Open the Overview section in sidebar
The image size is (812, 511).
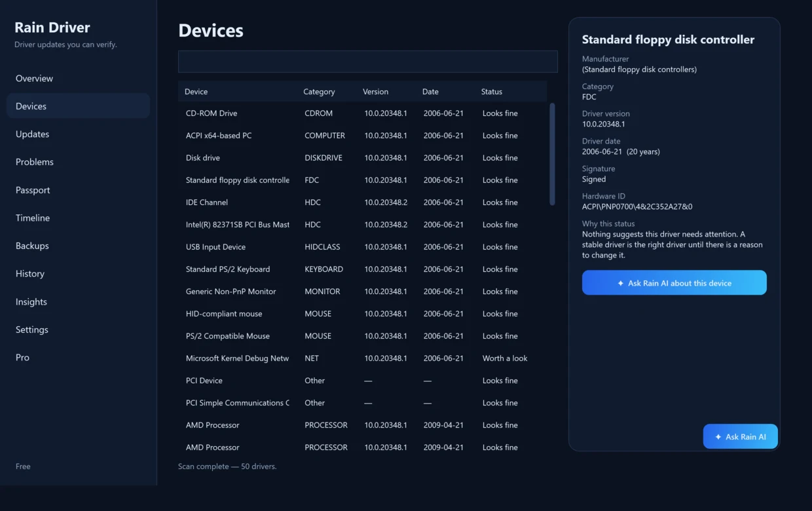[x=78, y=78]
